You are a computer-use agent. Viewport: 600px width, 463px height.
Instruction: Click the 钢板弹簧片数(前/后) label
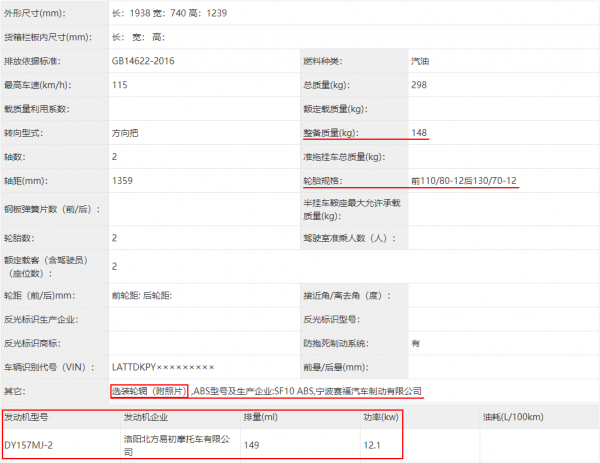52,209
